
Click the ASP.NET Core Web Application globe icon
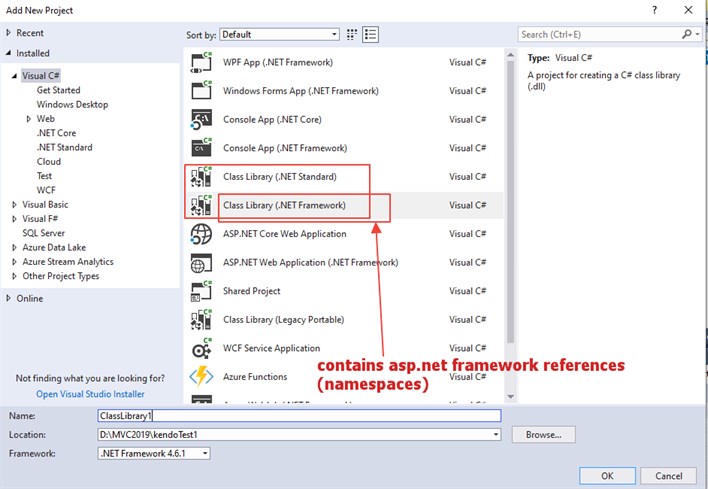coord(201,234)
